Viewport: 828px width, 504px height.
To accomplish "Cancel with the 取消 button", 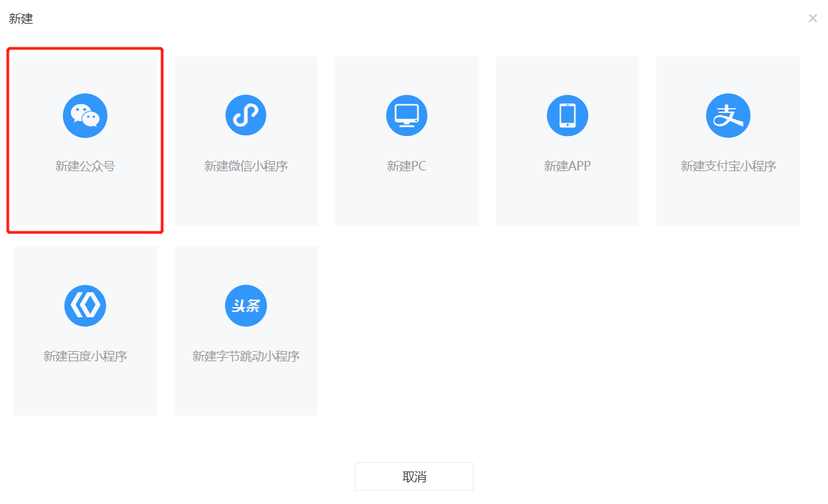I will click(414, 476).
